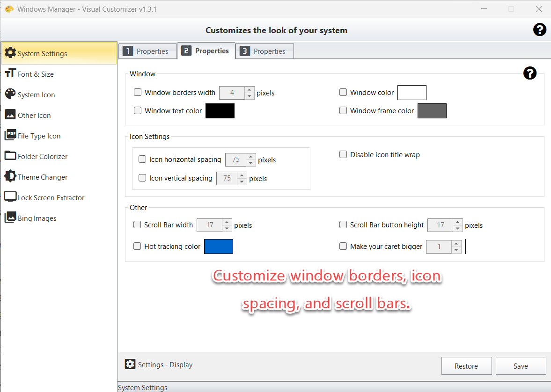Screen dimensions: 551x392
Task: Enable Window borders width checkbox
Action: (x=138, y=92)
